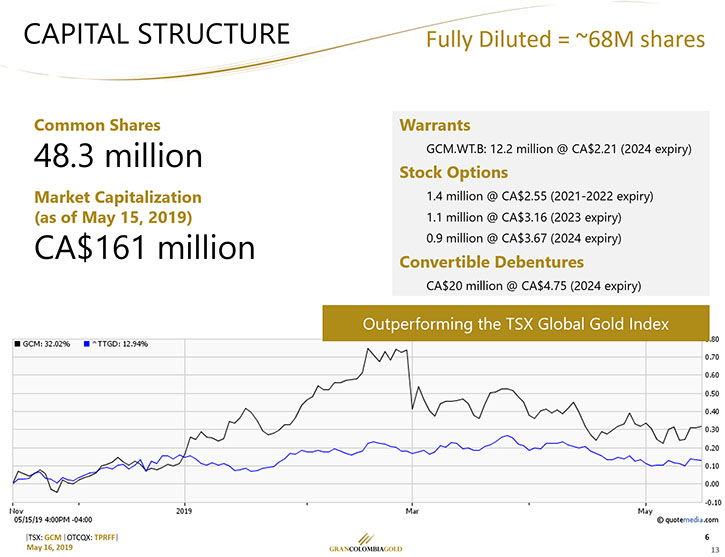This screenshot has height=557, width=725.
Task: Open the quotemedia.com credit link
Action: coord(687,520)
